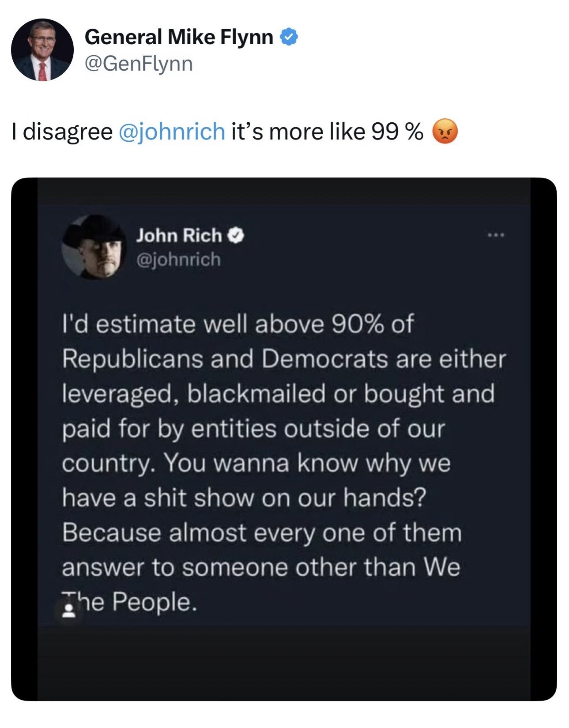
Task: Open the @GenFlynn handle
Action: pyautogui.click(x=139, y=64)
